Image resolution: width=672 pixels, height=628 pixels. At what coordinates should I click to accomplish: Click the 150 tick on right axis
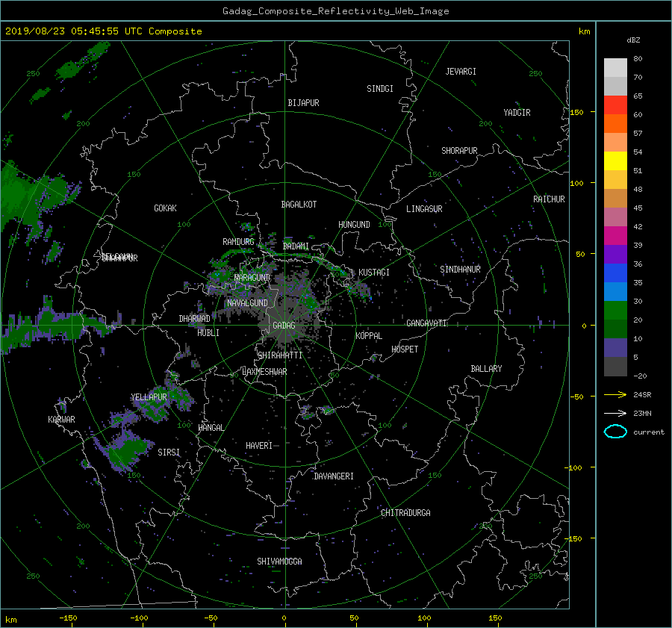(577, 112)
